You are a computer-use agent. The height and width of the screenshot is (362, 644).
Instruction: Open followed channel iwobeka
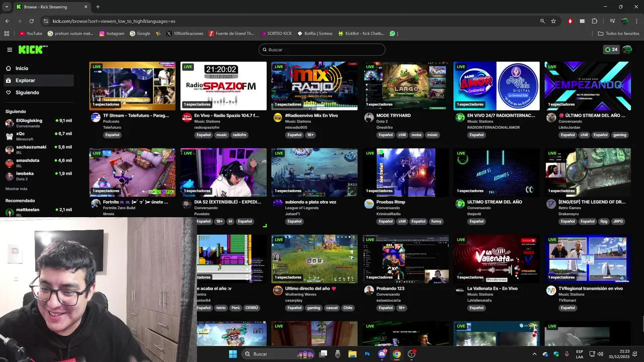tap(38, 175)
